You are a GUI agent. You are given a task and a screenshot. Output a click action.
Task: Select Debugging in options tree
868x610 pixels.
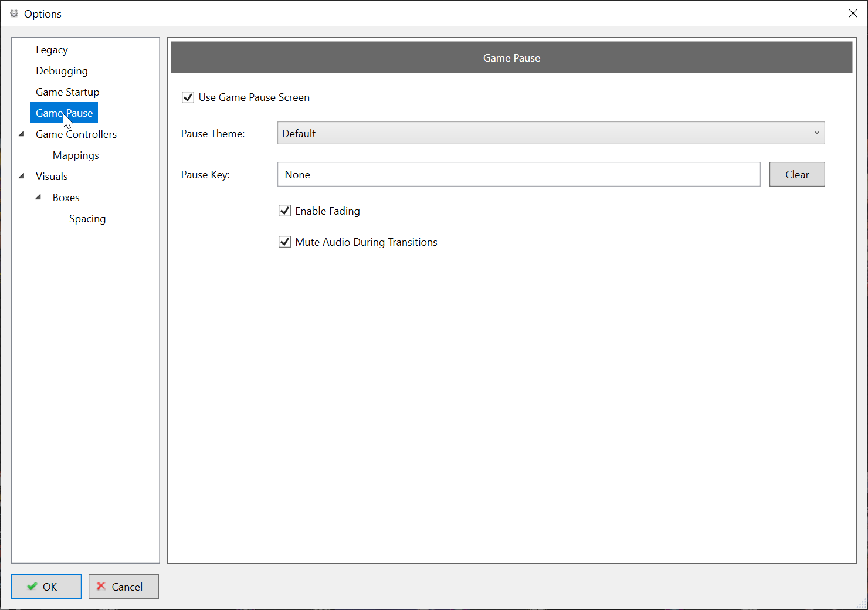tap(62, 71)
